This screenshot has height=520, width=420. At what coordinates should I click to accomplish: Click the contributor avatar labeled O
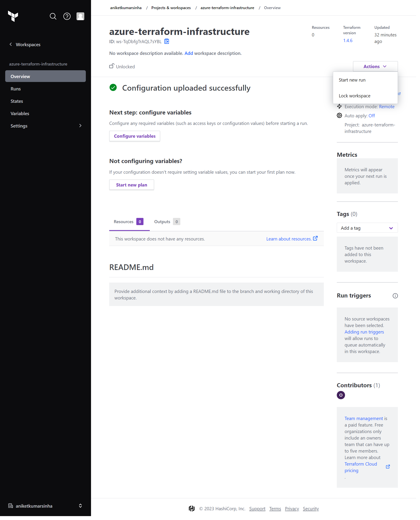[344, 399]
